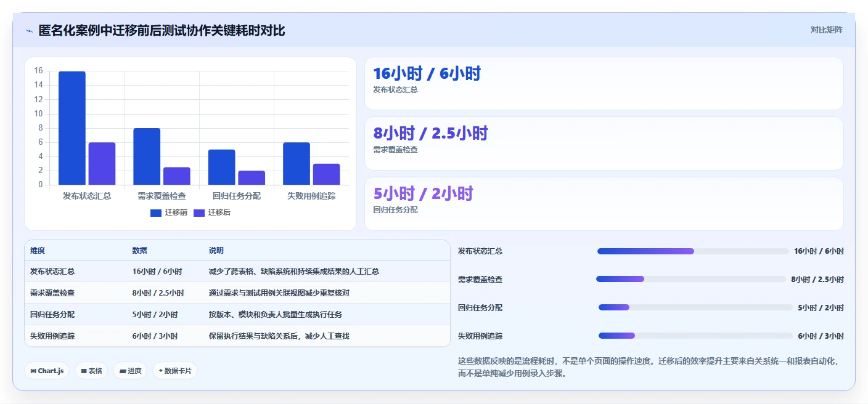Viewport: 868px width, 404px height.
Task: Click the 失败用例追踪 progress row label
Action: coord(480,336)
